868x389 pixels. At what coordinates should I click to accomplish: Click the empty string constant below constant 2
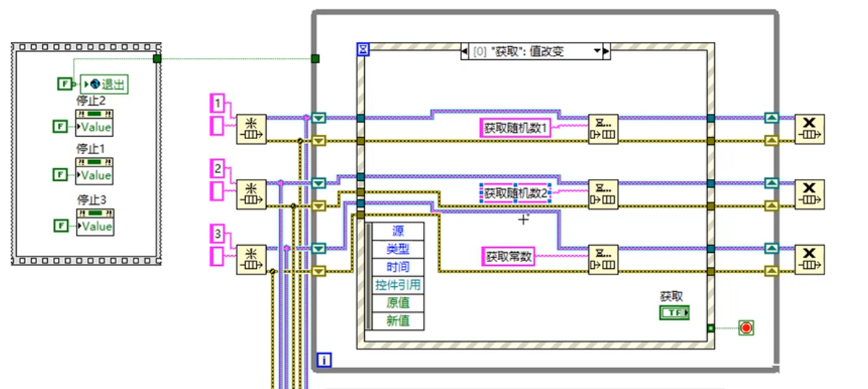coord(216,191)
